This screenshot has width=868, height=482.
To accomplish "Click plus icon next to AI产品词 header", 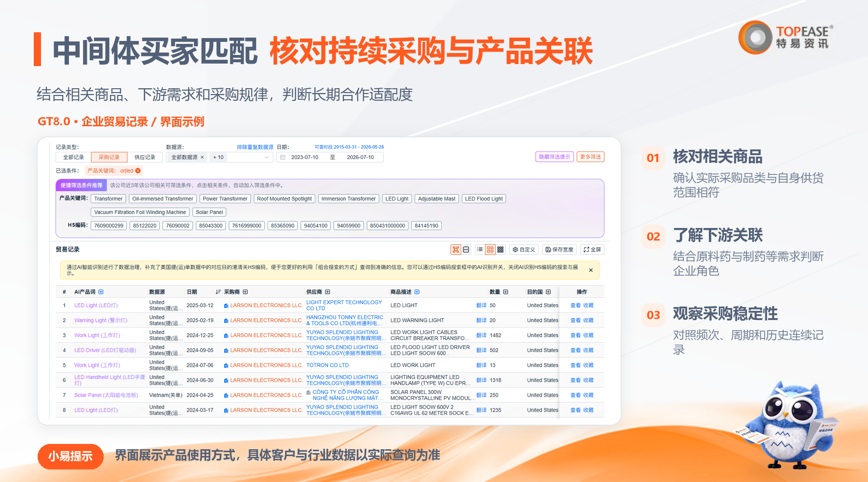I will (101, 292).
